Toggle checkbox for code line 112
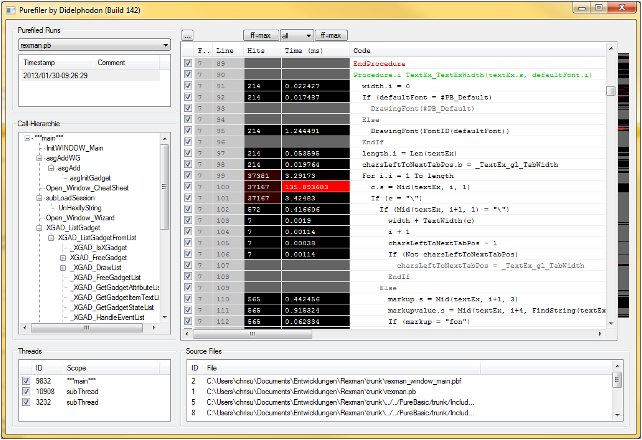642x440 pixels. point(188,321)
